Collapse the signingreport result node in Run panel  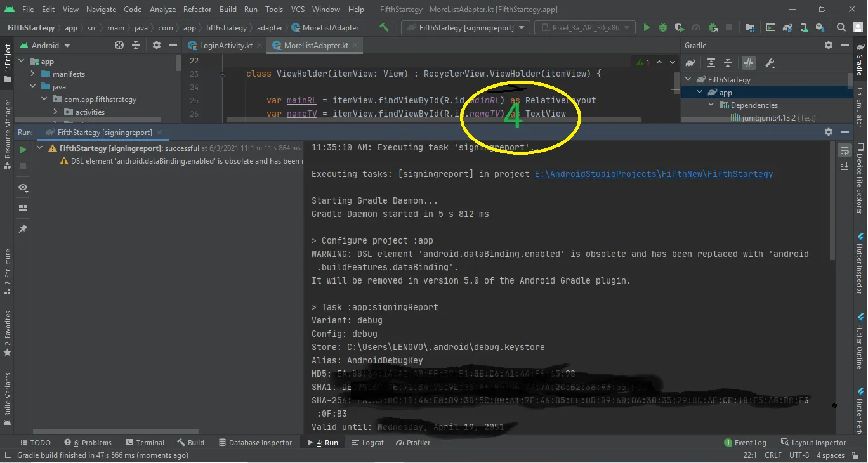tap(39, 148)
